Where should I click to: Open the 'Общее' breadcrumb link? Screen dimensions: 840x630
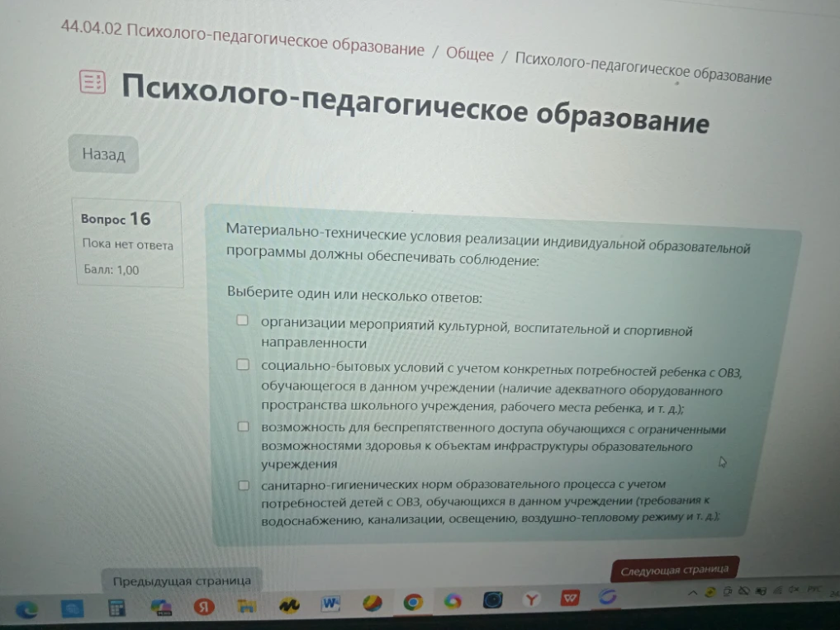tap(470, 54)
